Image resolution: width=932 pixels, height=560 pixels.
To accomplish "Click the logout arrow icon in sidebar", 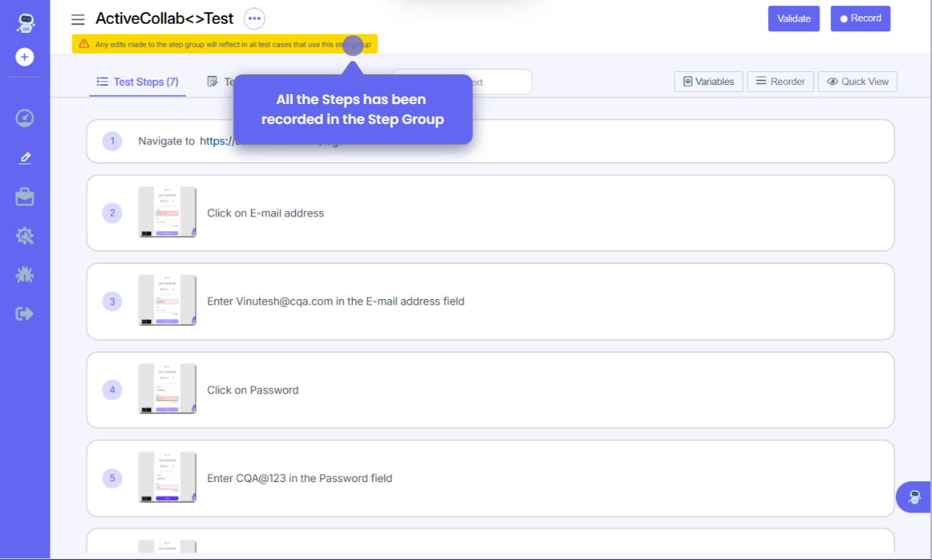I will [x=25, y=314].
